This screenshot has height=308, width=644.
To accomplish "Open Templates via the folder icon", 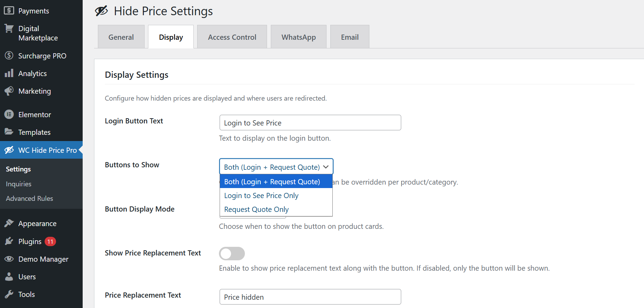I will click(x=9, y=132).
